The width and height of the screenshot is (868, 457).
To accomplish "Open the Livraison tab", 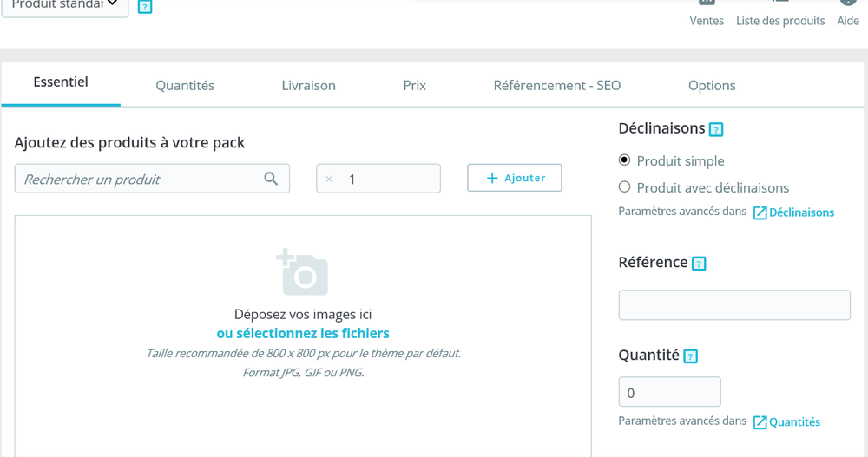I will point(308,86).
